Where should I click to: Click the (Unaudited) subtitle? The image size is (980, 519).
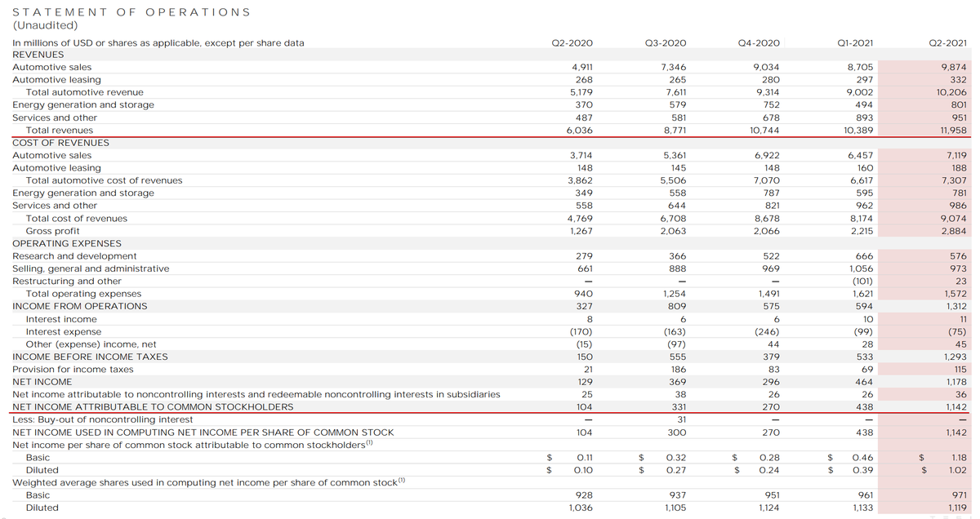pyautogui.click(x=46, y=24)
